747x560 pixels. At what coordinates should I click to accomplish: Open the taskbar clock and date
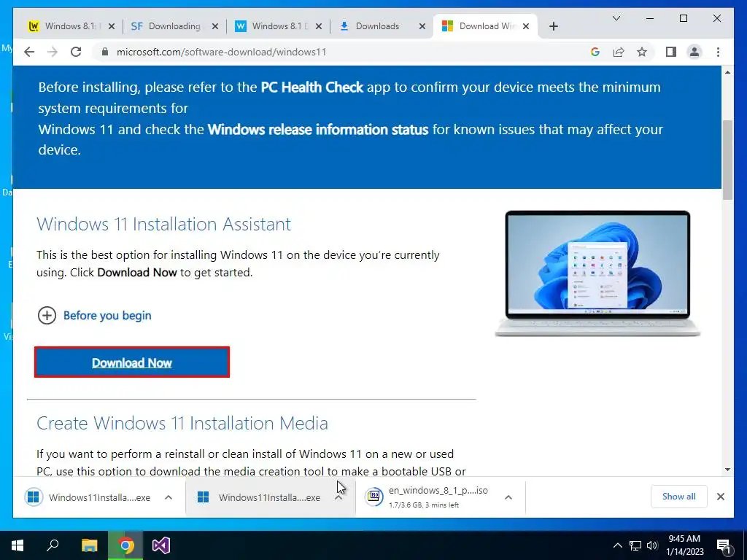click(684, 545)
